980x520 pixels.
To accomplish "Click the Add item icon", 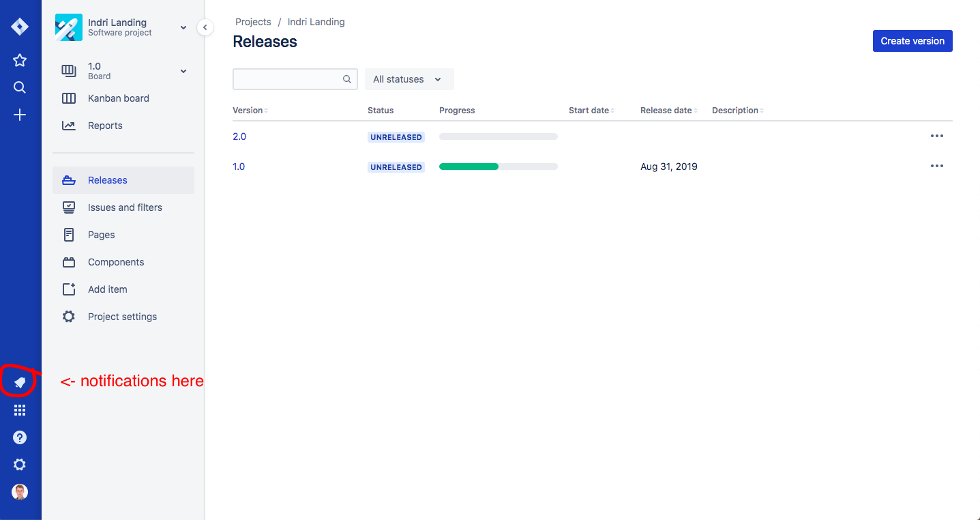I will 69,289.
